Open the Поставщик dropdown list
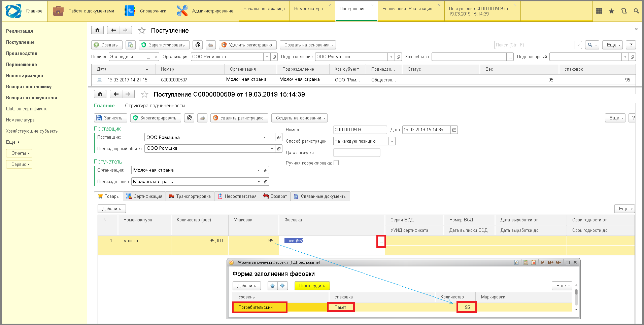Image resolution: width=644 pixels, height=325 pixels. click(x=265, y=137)
